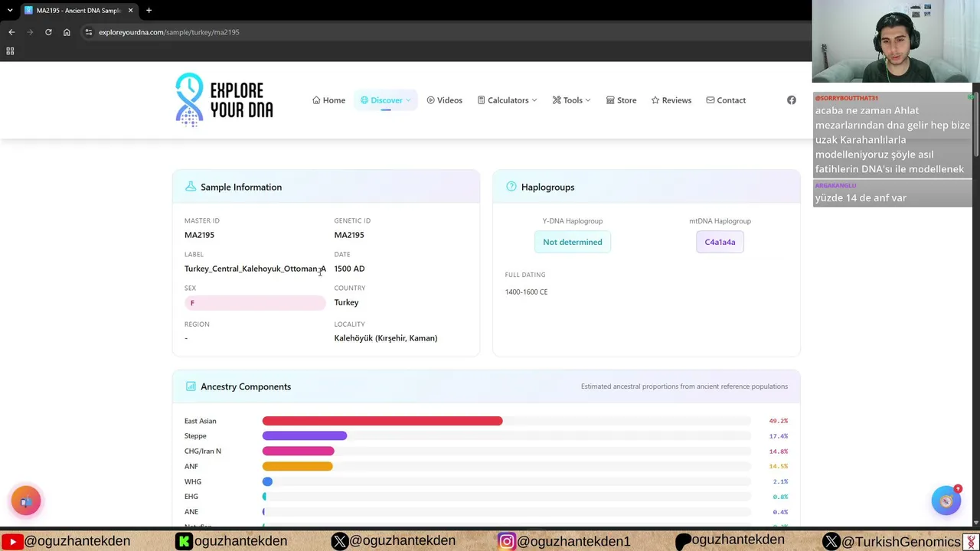Click the Videos play icon
This screenshot has width=980, height=551.
[431, 100]
